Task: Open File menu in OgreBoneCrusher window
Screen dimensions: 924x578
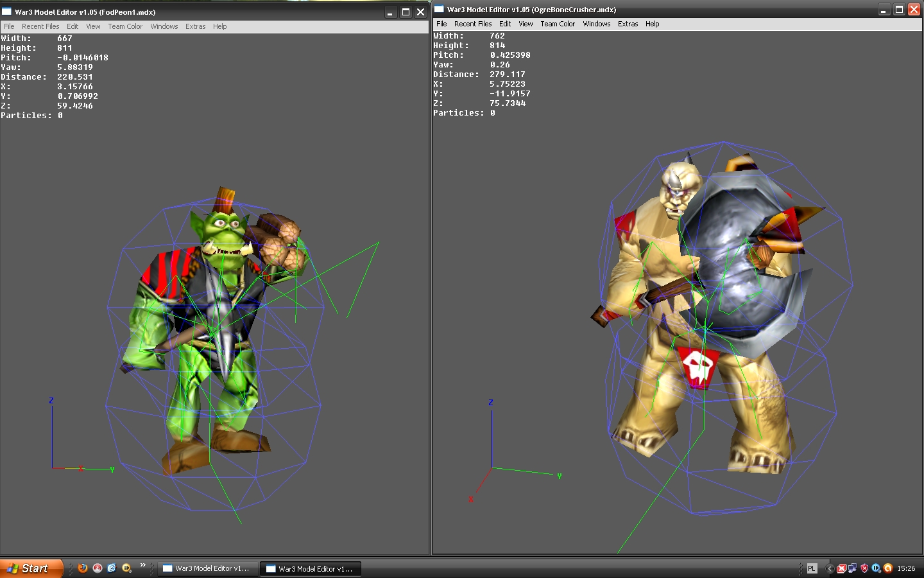Action: coord(441,24)
